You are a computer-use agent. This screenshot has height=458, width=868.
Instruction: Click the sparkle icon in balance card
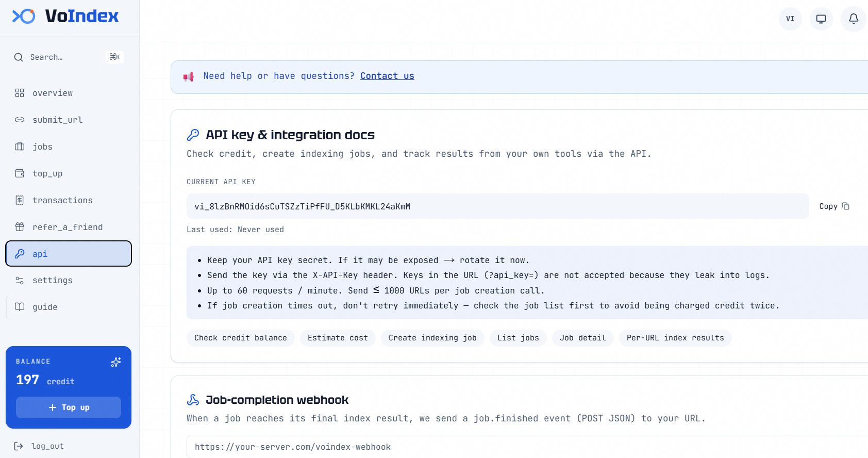click(116, 362)
